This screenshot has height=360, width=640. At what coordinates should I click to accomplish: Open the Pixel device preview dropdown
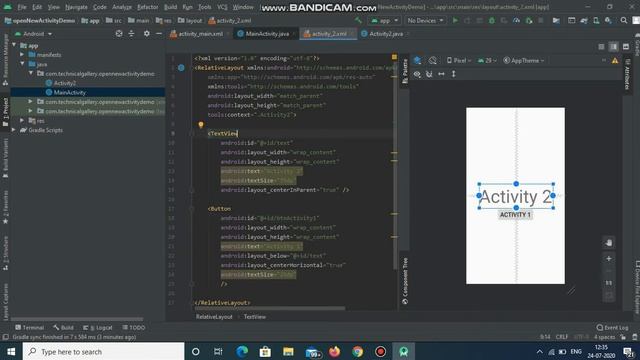(459, 60)
